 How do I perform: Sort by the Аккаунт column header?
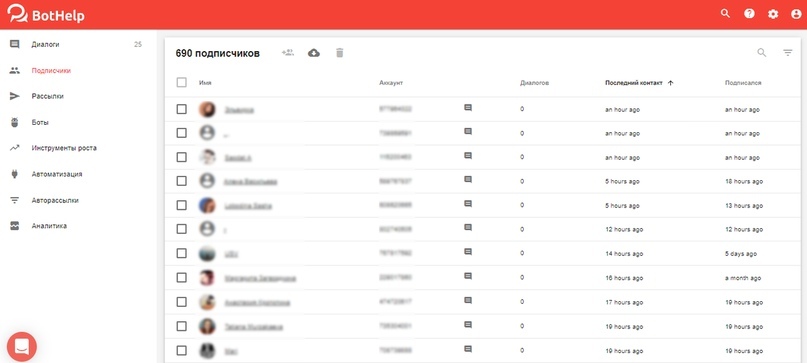391,83
